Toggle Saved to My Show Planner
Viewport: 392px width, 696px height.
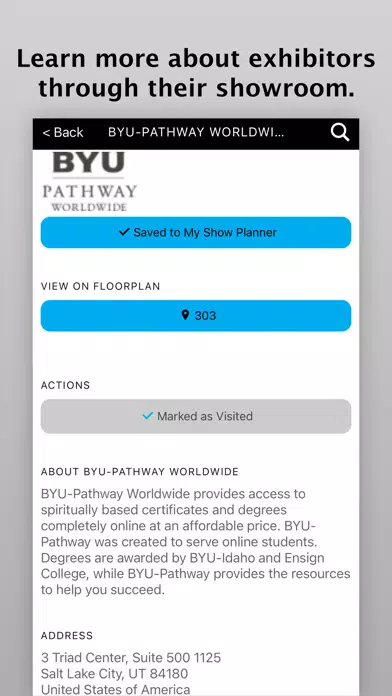pyautogui.click(x=196, y=232)
